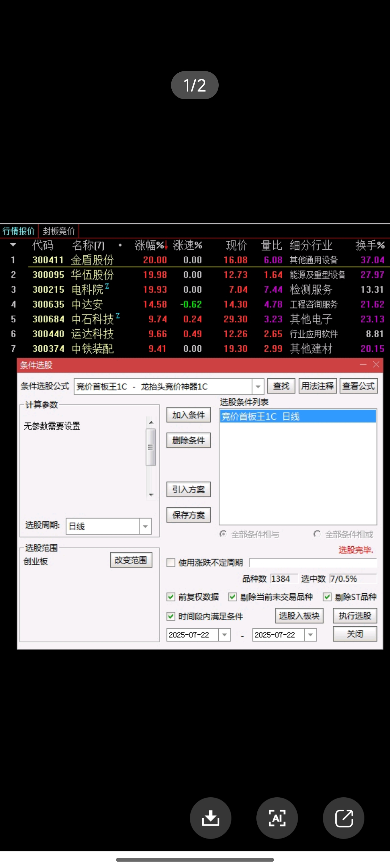This screenshot has width=390, height=868.
Task: Select stock row 300684 中石科技
Action: tap(195, 319)
